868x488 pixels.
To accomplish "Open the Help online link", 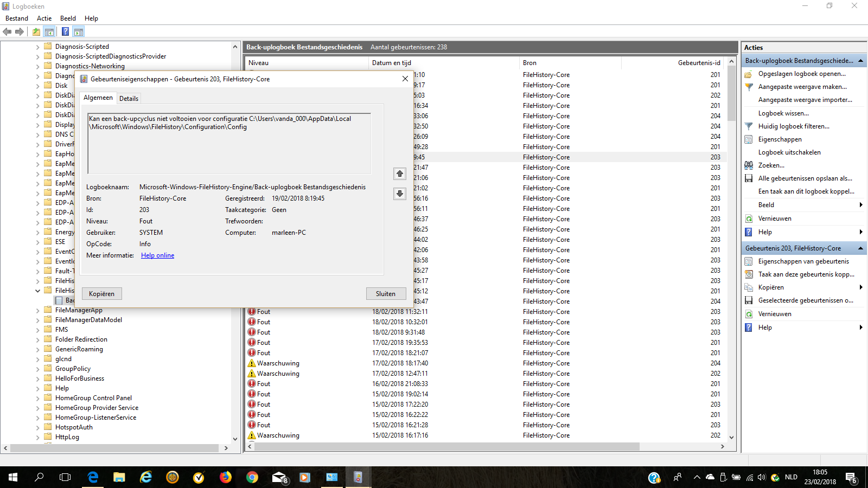I will (x=157, y=255).
